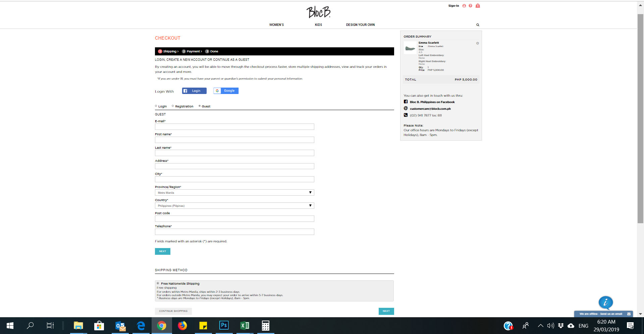
Task: Focus the E-mail input field
Action: 234,127
